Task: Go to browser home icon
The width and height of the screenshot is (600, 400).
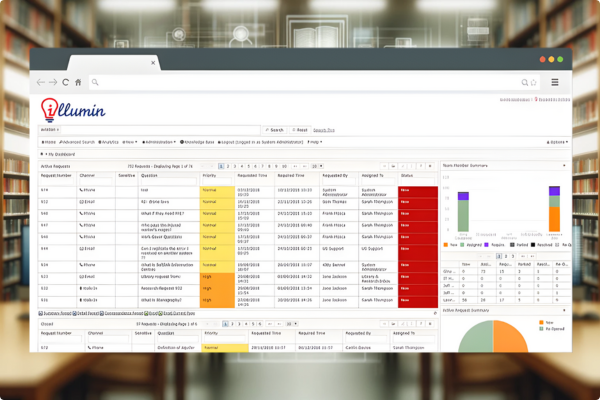Action: click(78, 82)
